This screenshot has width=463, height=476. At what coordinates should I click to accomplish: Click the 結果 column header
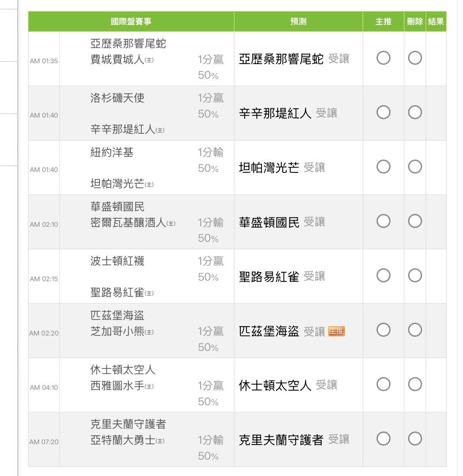[x=436, y=22]
